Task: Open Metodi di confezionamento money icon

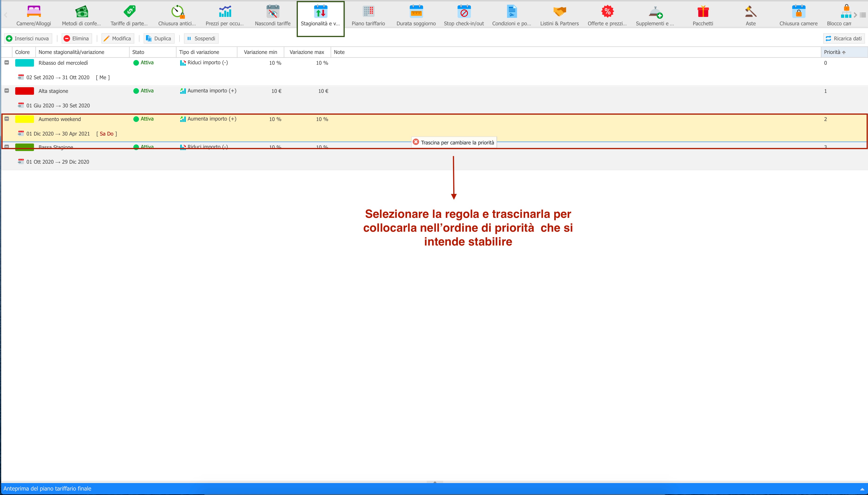Action: coord(82,11)
